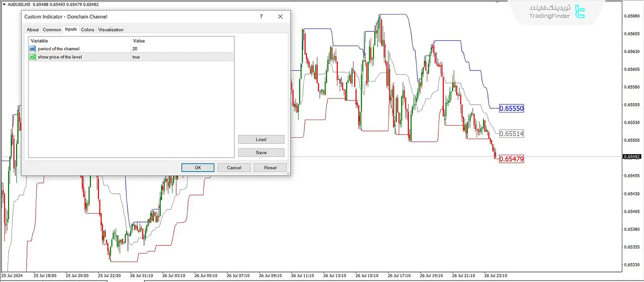Screen dimensions: 644x282
Task: Click the question mark help button in dialog
Action: coord(261,17)
